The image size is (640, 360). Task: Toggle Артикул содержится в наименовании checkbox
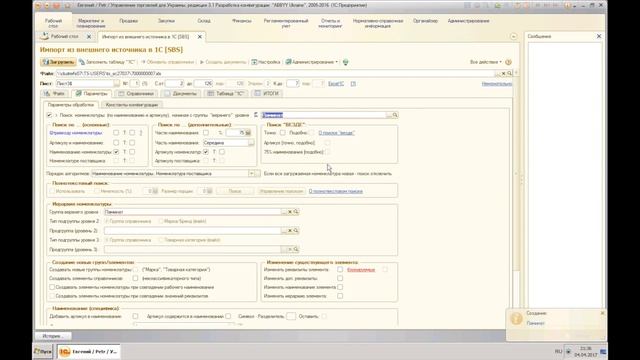(228, 316)
